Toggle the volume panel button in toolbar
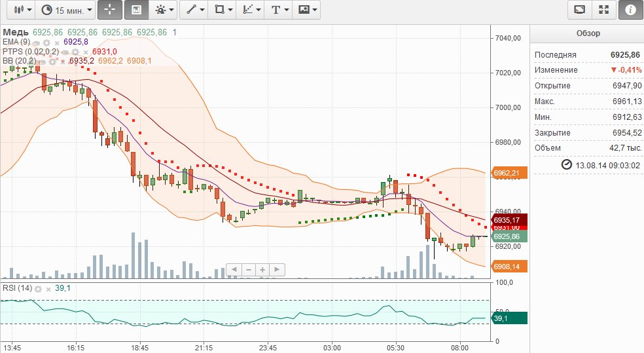The width and height of the screenshot is (644, 353). (136, 10)
